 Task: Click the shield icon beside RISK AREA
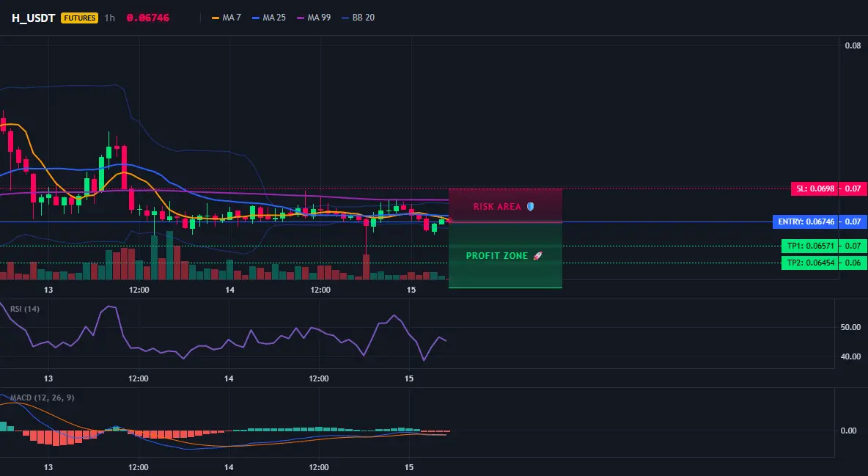[530, 206]
